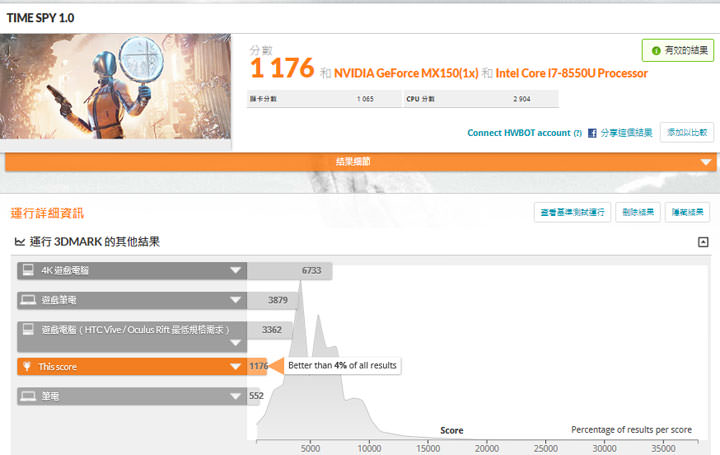
Task: Click the 4K gaming PC desktop icon
Action: coord(27,270)
